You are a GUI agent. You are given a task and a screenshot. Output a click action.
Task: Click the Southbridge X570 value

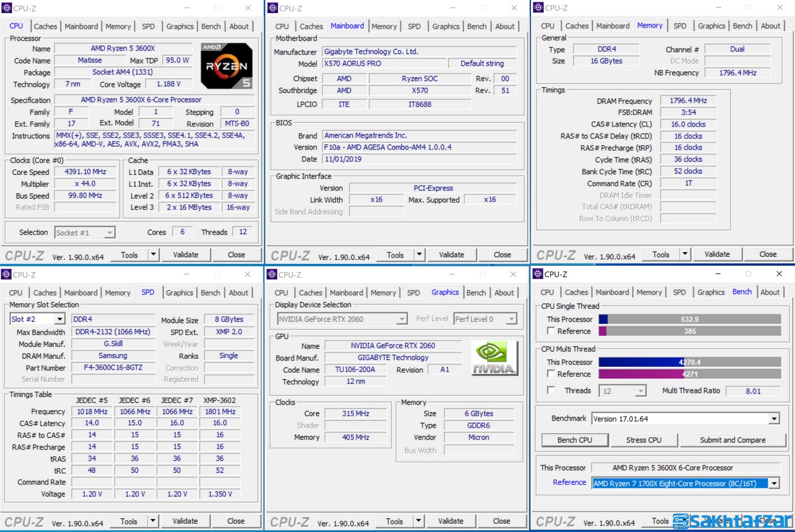[420, 90]
